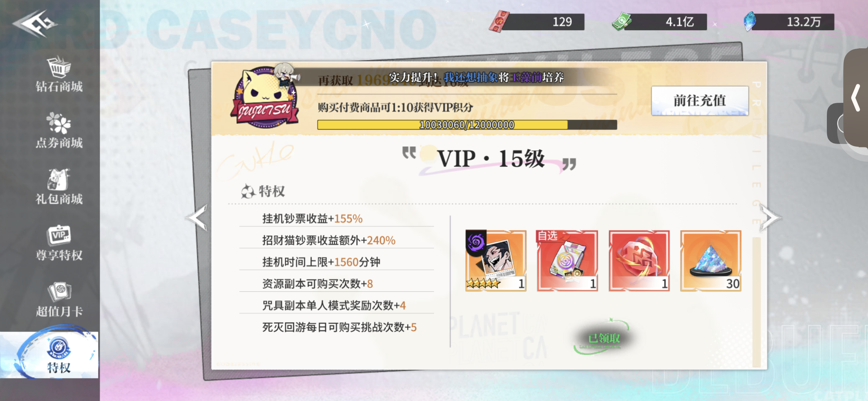Tap the blue crystal currency icon
Screen dimensions: 868x401
click(x=750, y=21)
